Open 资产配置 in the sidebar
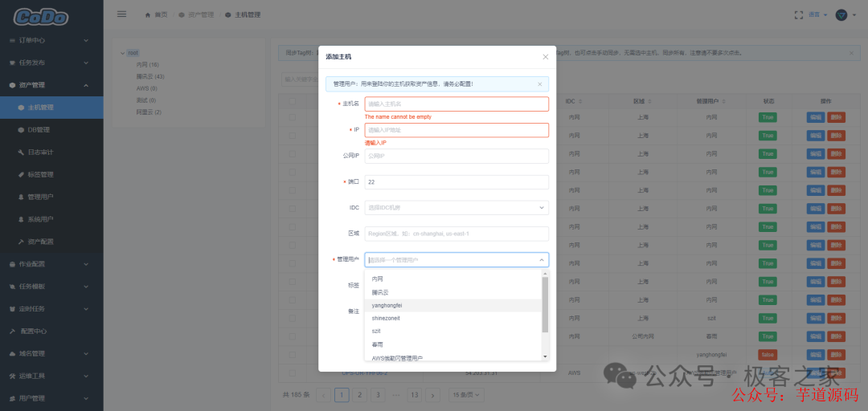The height and width of the screenshot is (411, 868). point(51,242)
